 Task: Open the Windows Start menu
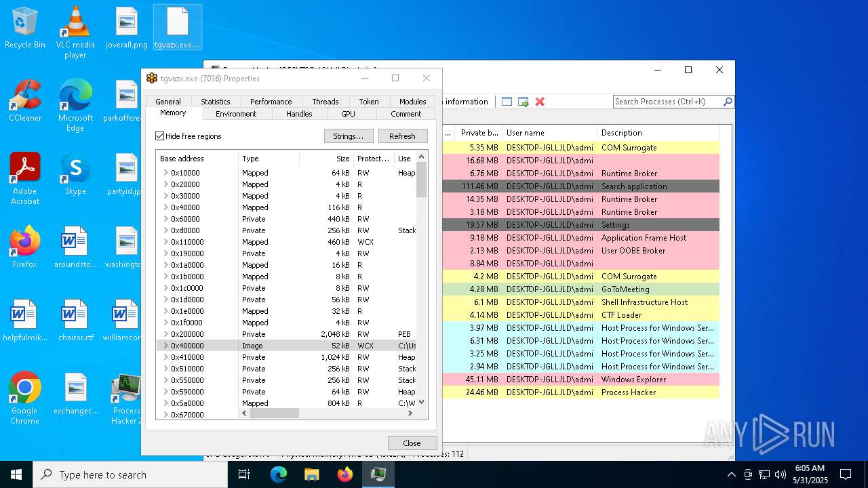click(16, 474)
